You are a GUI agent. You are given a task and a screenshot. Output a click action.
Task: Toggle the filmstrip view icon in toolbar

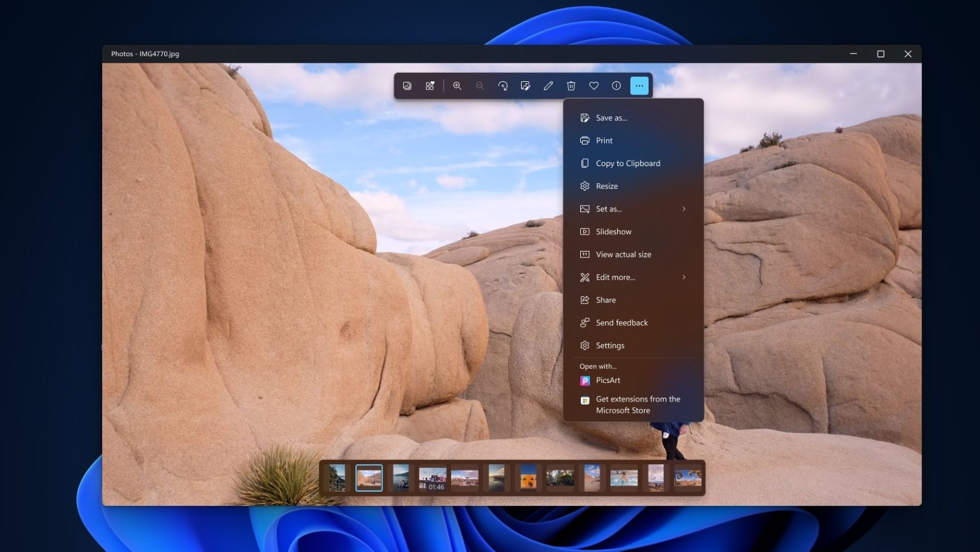click(407, 86)
